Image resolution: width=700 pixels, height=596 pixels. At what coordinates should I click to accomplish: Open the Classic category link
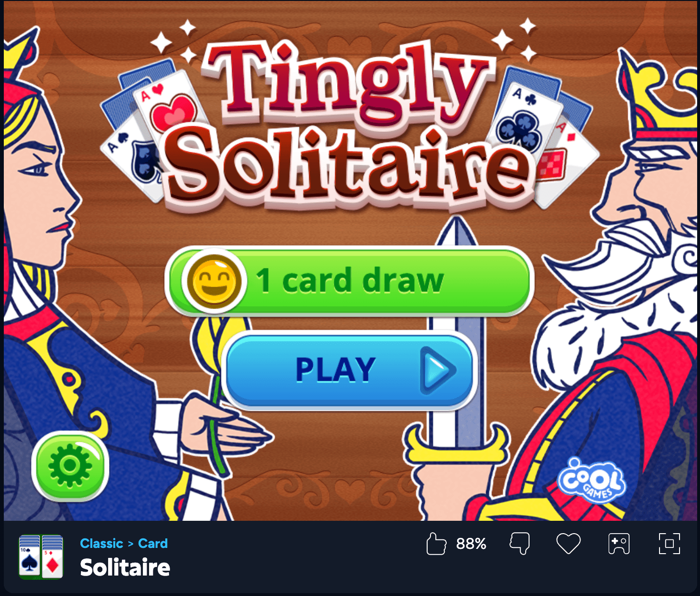[x=101, y=543]
